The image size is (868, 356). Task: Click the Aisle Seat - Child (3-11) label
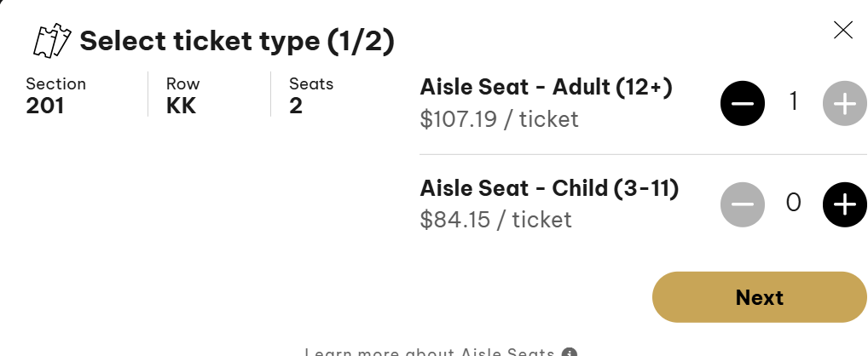549,188
